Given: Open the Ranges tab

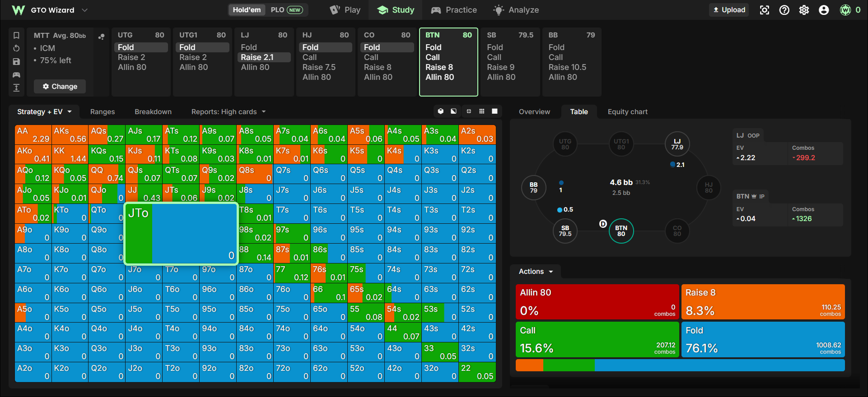Looking at the screenshot, I should [103, 111].
